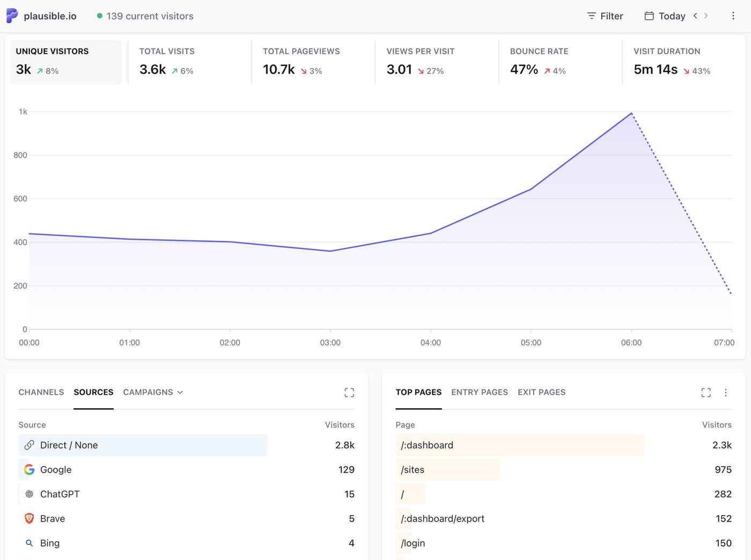Viewport: 751px width, 560px height.
Task: View the 139 current visitors realtime link
Action: click(x=150, y=16)
